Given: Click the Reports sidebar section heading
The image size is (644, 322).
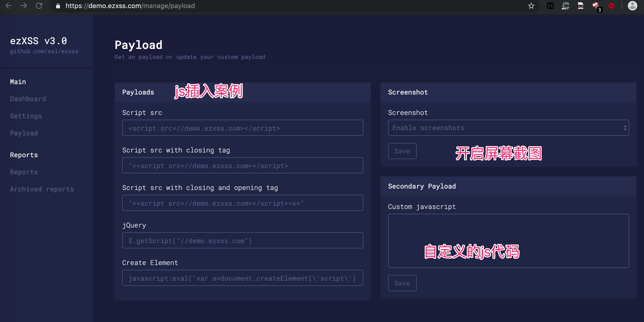Looking at the screenshot, I should click(24, 155).
